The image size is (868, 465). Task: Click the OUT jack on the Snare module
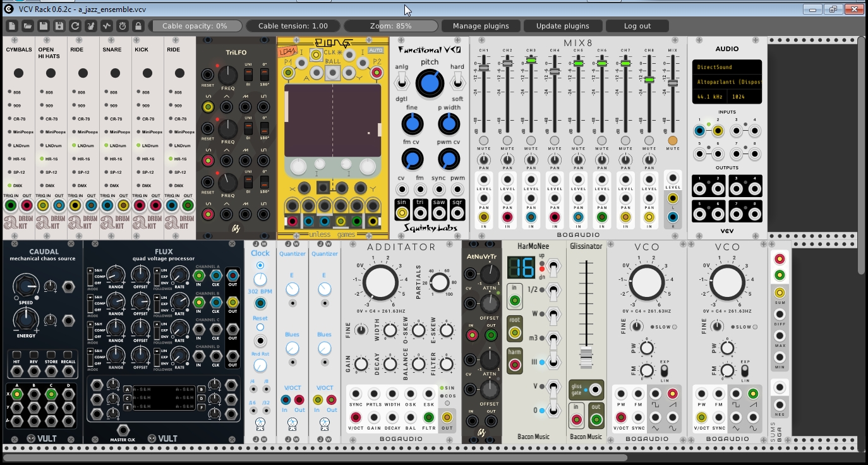tap(123, 205)
